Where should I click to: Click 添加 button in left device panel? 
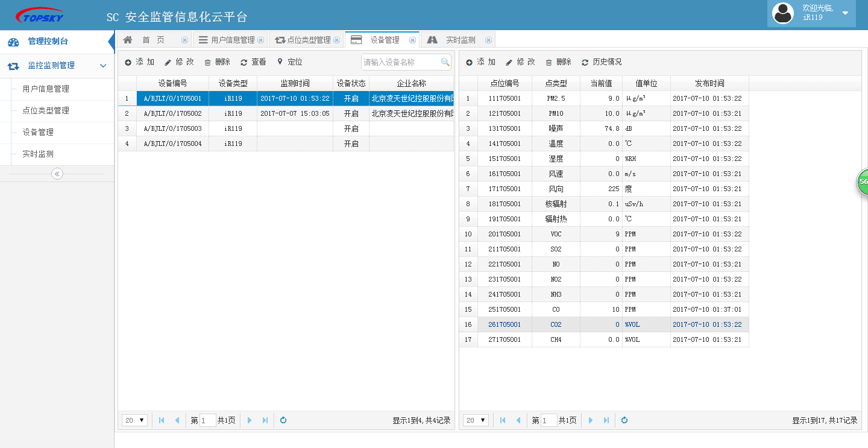pos(139,62)
